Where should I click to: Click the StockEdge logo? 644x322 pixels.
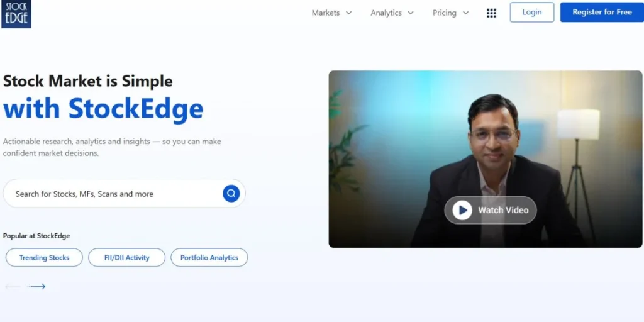pyautogui.click(x=16, y=14)
